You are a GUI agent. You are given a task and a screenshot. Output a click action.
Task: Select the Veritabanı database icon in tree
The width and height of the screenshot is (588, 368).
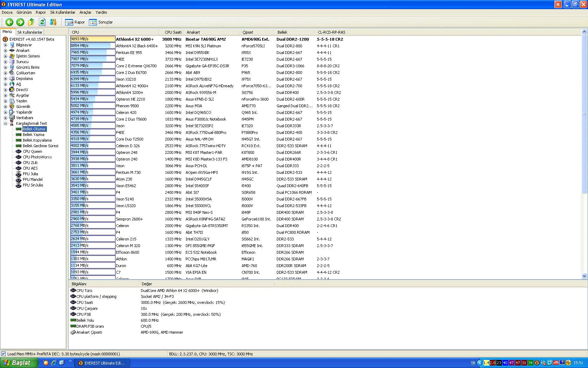[12, 118]
